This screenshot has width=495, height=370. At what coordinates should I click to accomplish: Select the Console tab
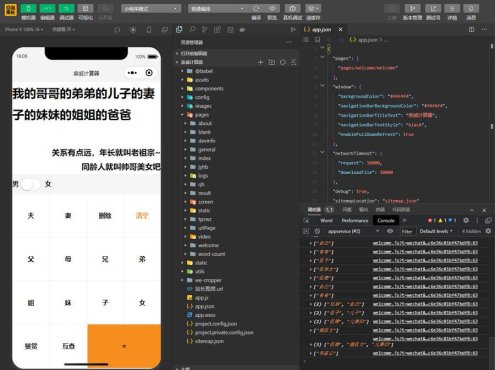(386, 220)
